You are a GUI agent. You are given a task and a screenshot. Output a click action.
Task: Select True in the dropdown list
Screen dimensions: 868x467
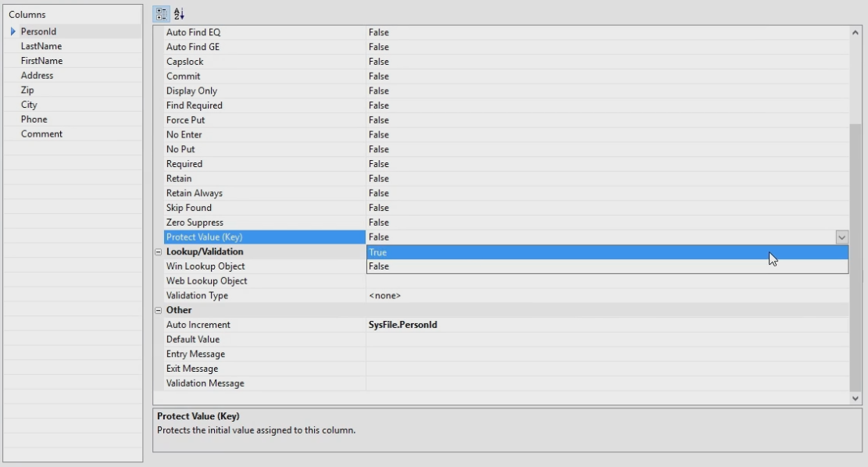coord(606,252)
